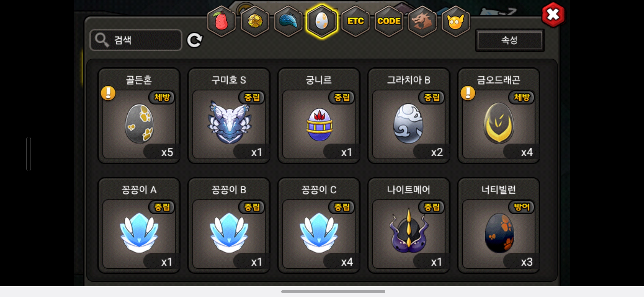Switch to the ETC tab
The width and height of the screenshot is (644, 297).
point(355,21)
